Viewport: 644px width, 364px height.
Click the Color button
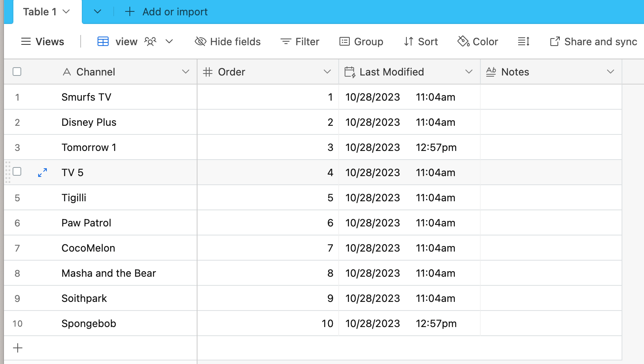pos(478,42)
